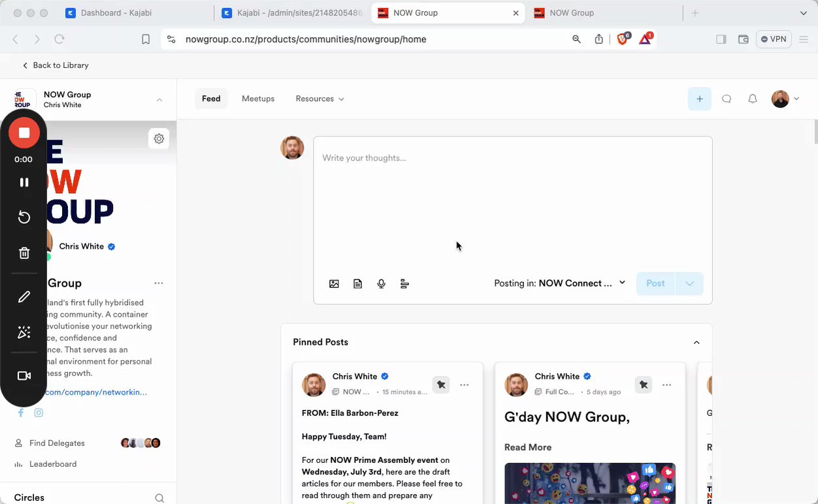Expand the Resources dropdown

[319, 99]
